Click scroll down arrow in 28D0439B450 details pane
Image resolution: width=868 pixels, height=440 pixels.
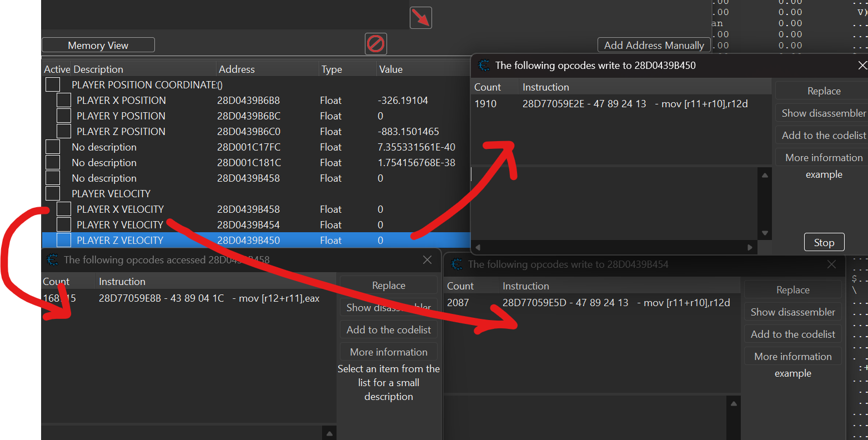pyautogui.click(x=765, y=233)
